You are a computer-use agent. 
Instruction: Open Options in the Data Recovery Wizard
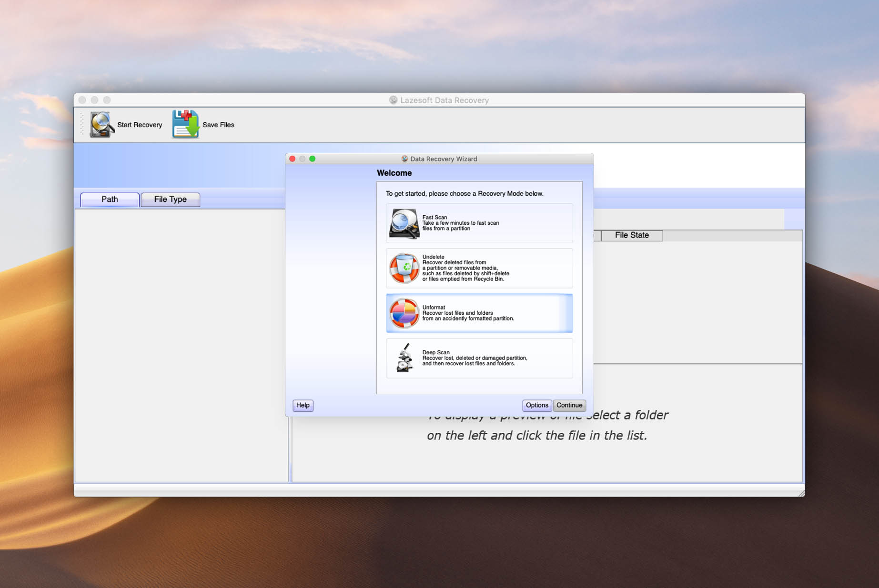click(x=537, y=405)
